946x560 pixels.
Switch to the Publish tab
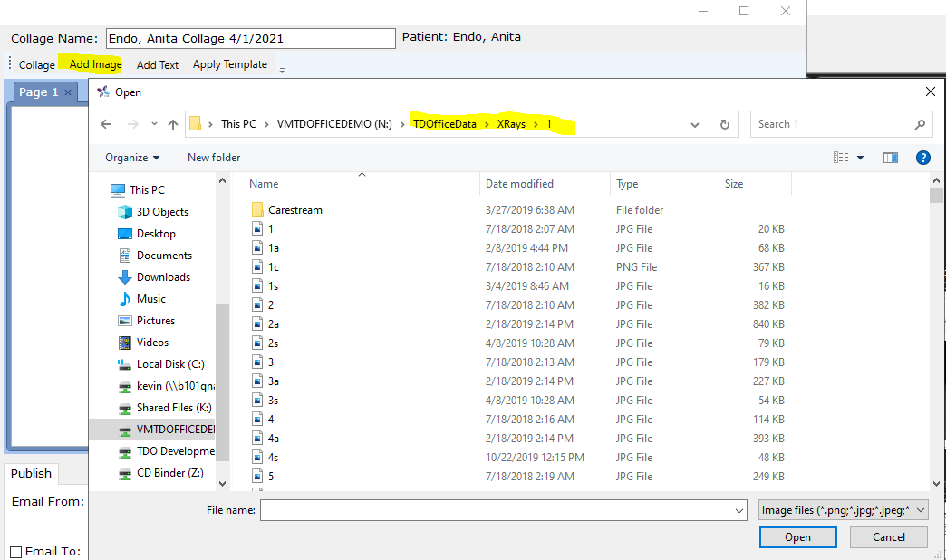[32, 473]
